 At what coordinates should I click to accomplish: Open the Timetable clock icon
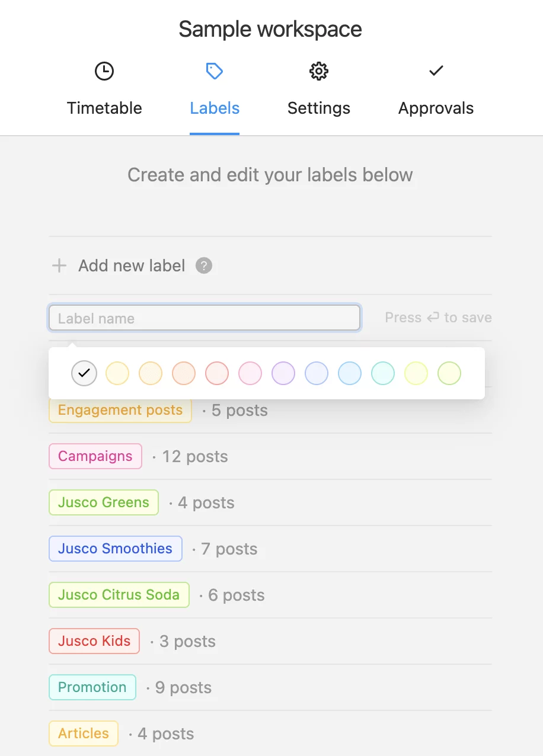click(104, 71)
